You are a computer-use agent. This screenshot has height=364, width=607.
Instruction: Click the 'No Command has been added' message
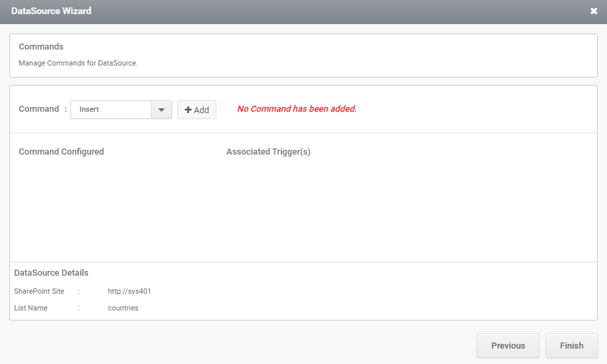297,109
